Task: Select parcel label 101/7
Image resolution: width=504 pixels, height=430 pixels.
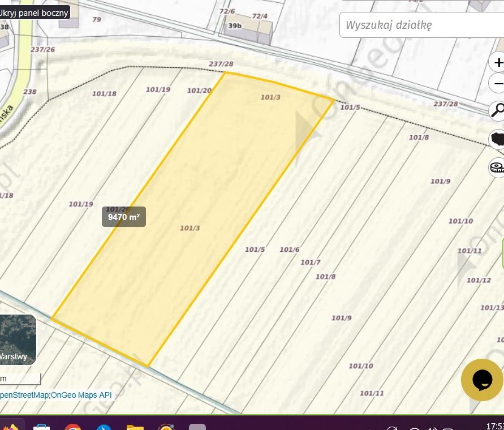Action: click(x=311, y=263)
